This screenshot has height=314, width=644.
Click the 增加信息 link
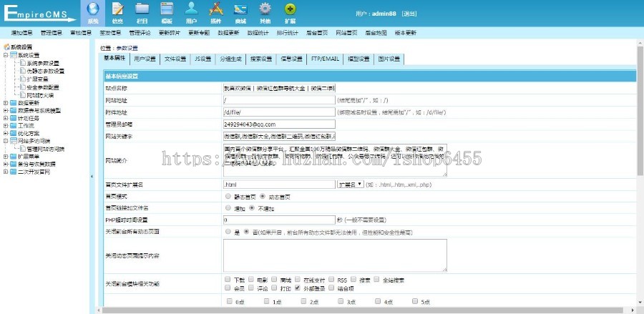coord(22,33)
